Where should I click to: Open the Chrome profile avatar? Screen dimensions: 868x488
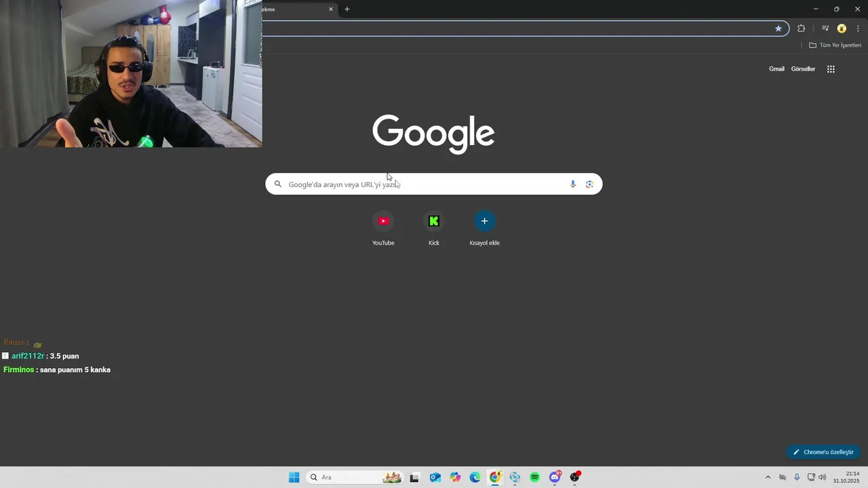tap(842, 28)
